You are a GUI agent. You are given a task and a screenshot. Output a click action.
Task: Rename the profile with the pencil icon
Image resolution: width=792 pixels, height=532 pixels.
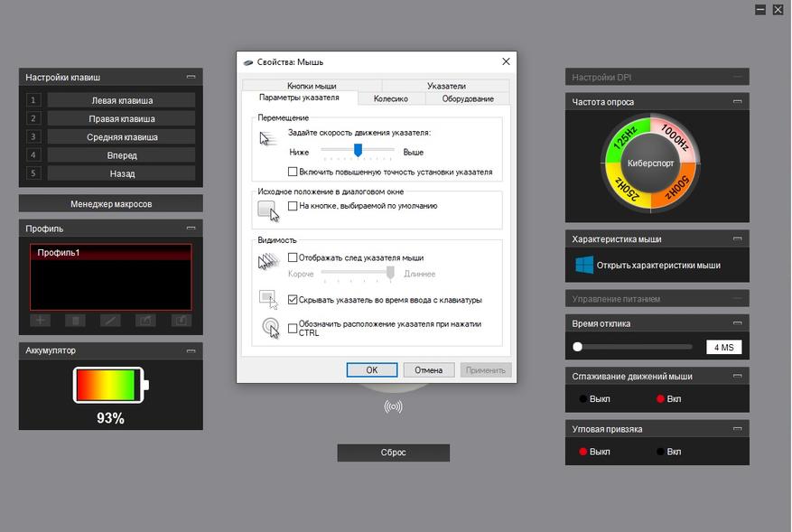[110, 321]
